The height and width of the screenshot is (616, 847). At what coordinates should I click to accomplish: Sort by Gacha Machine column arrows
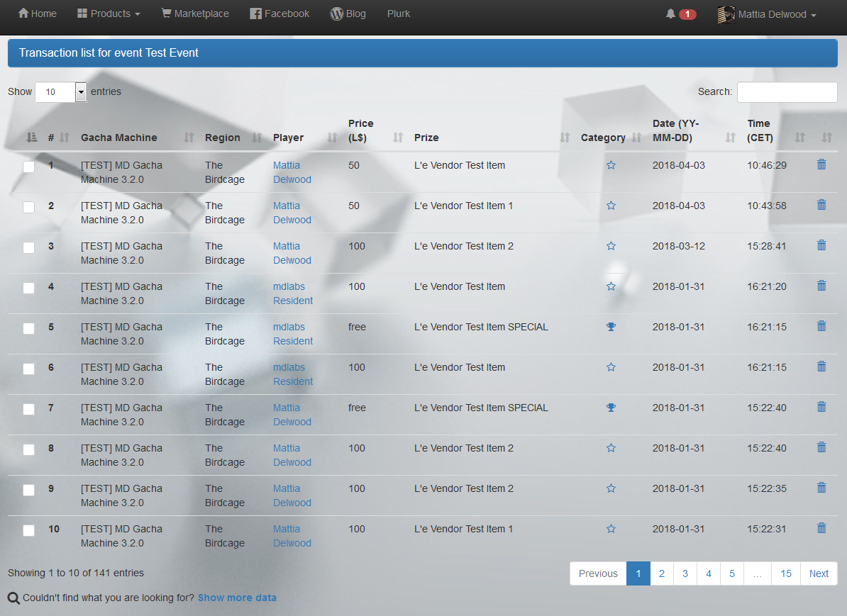pyautogui.click(x=189, y=138)
